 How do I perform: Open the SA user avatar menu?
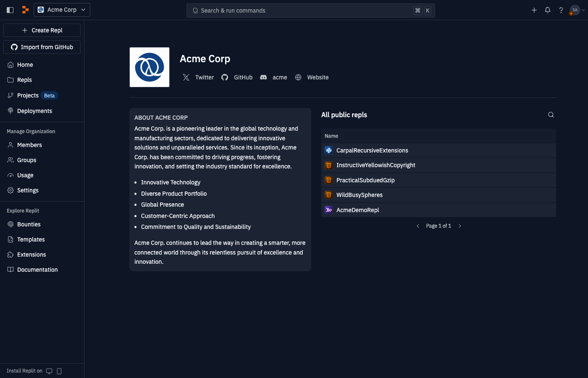click(x=577, y=10)
